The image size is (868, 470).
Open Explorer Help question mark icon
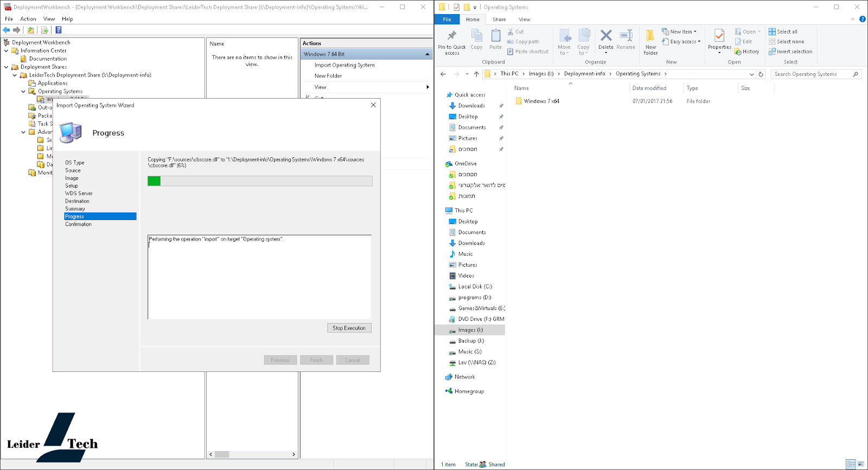pyautogui.click(x=862, y=19)
